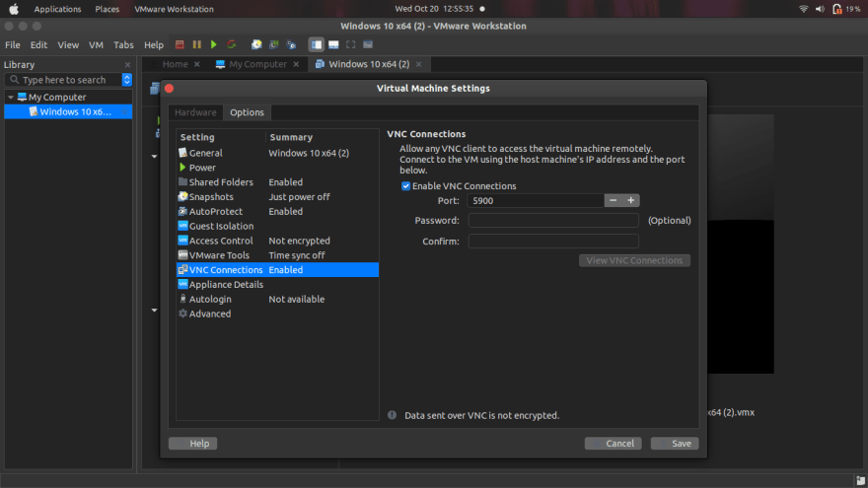Uncheck Enable VNC Connections checkbox

click(x=405, y=186)
